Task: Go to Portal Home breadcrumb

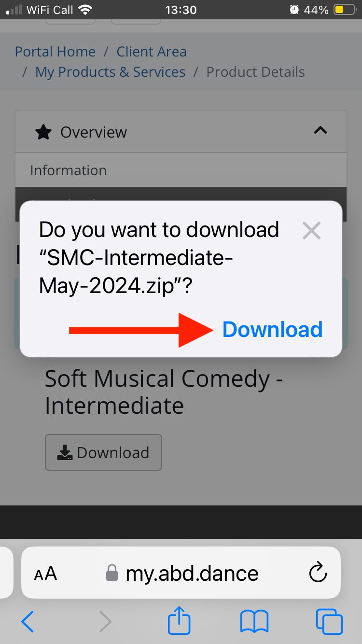Action: click(x=55, y=52)
